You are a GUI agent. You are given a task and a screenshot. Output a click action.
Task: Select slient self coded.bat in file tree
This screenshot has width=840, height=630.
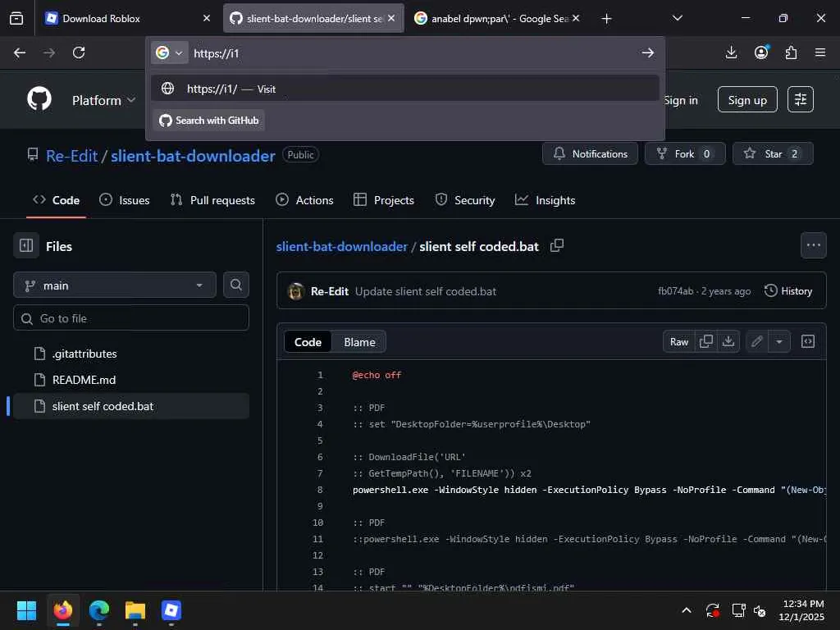[x=131, y=406]
